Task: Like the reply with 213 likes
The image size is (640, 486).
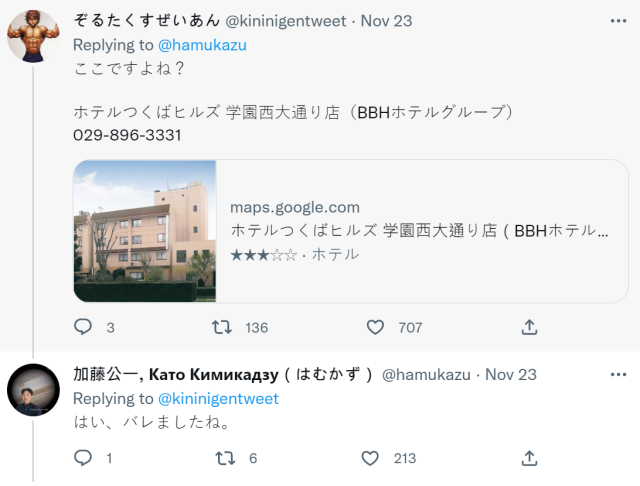Action: tap(371, 458)
